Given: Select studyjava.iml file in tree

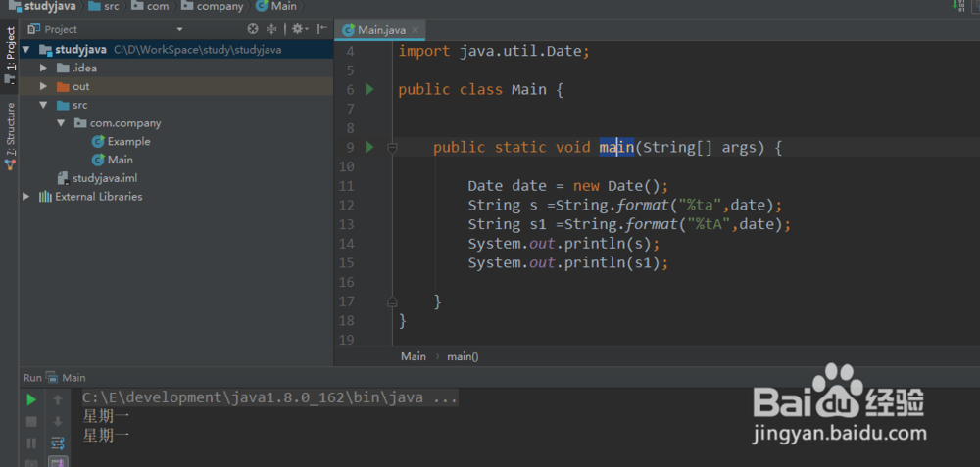Looking at the screenshot, I should point(97,178).
